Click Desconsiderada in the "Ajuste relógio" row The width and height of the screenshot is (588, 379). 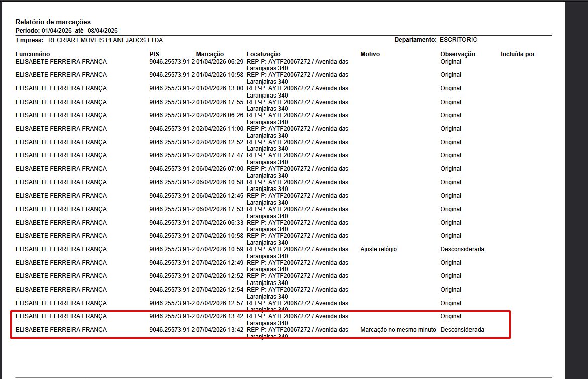coord(462,249)
